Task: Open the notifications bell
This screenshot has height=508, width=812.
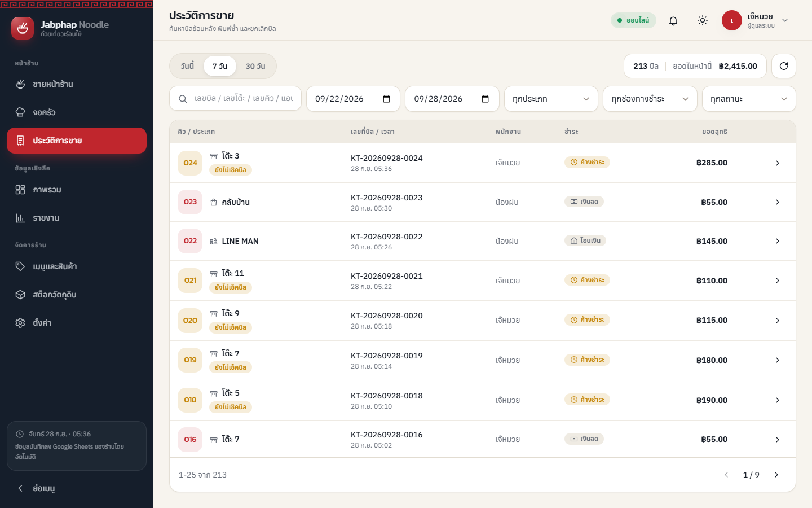Action: coord(673,20)
